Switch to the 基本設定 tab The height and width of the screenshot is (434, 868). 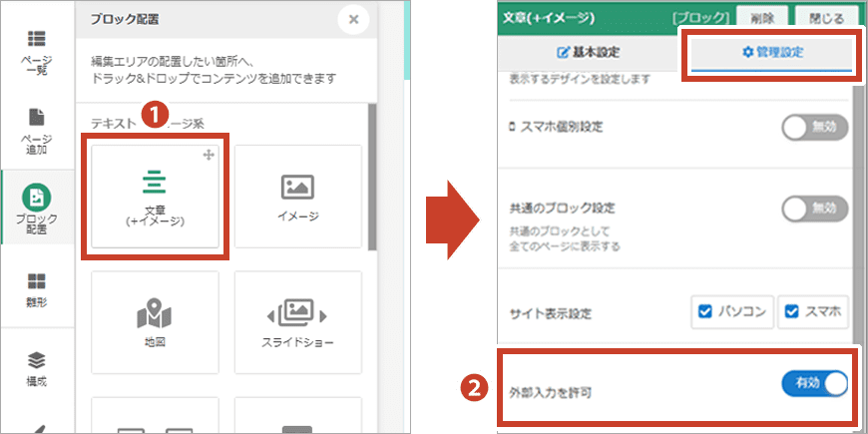tap(588, 52)
